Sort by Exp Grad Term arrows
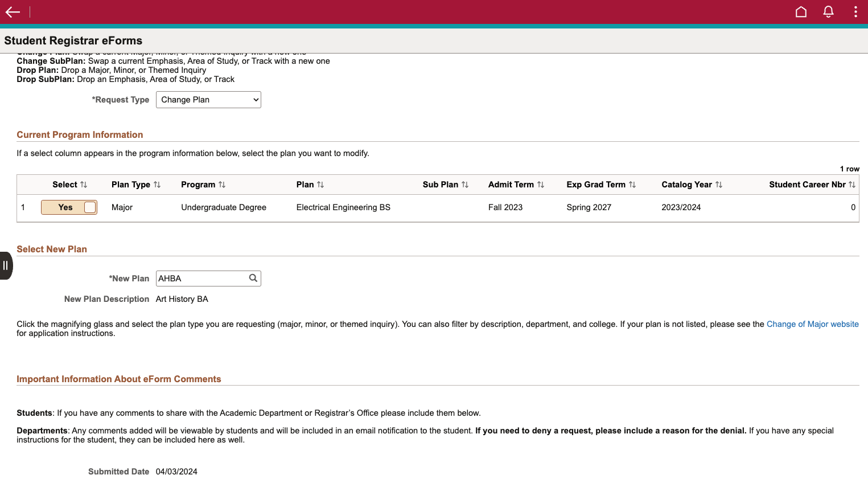 632,185
